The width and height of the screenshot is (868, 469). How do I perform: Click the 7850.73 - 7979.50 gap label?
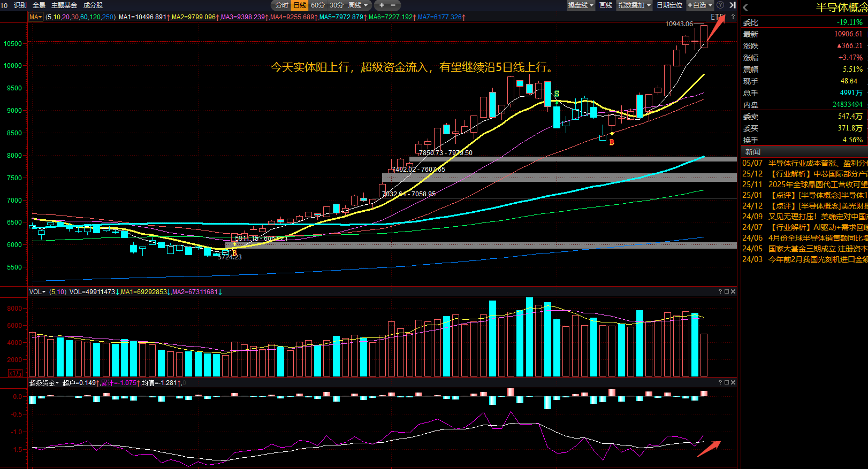[446, 153]
